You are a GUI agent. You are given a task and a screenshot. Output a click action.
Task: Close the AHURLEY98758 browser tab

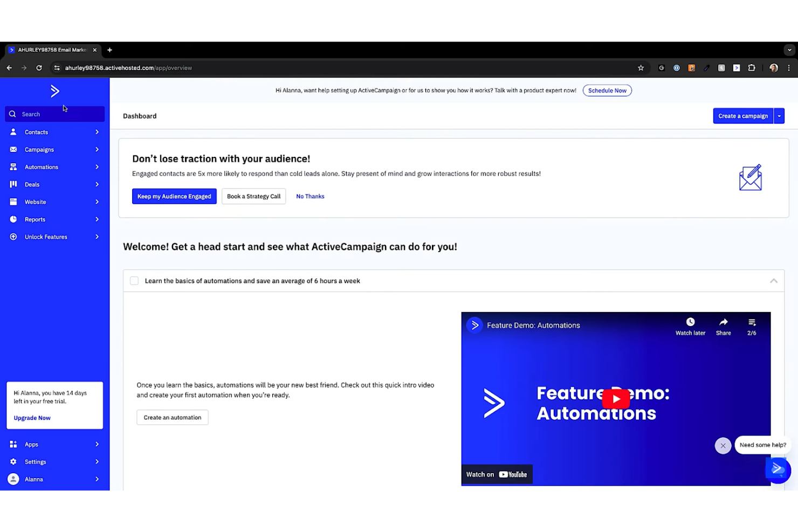pyautogui.click(x=95, y=50)
